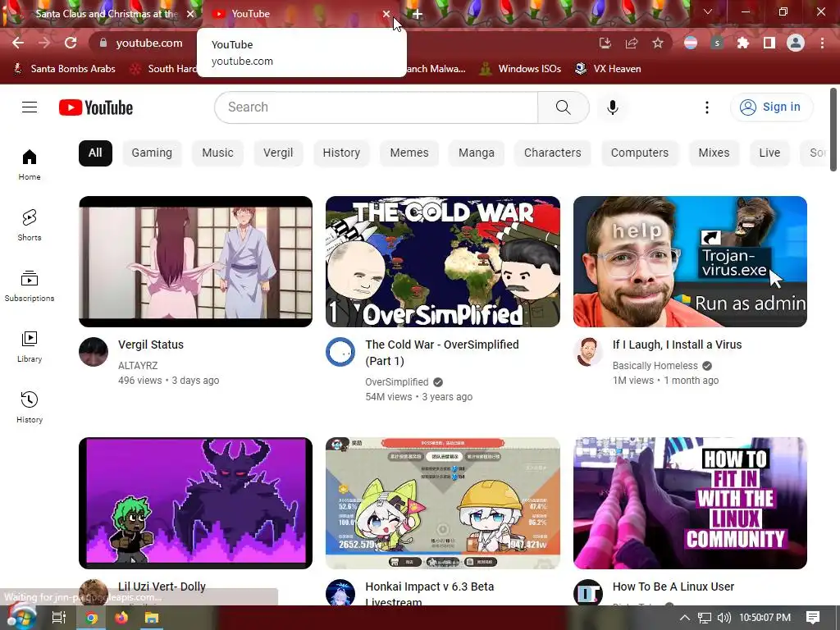Screen dimensions: 840x630
Task: Open a new browser tab
Action: [x=418, y=15]
